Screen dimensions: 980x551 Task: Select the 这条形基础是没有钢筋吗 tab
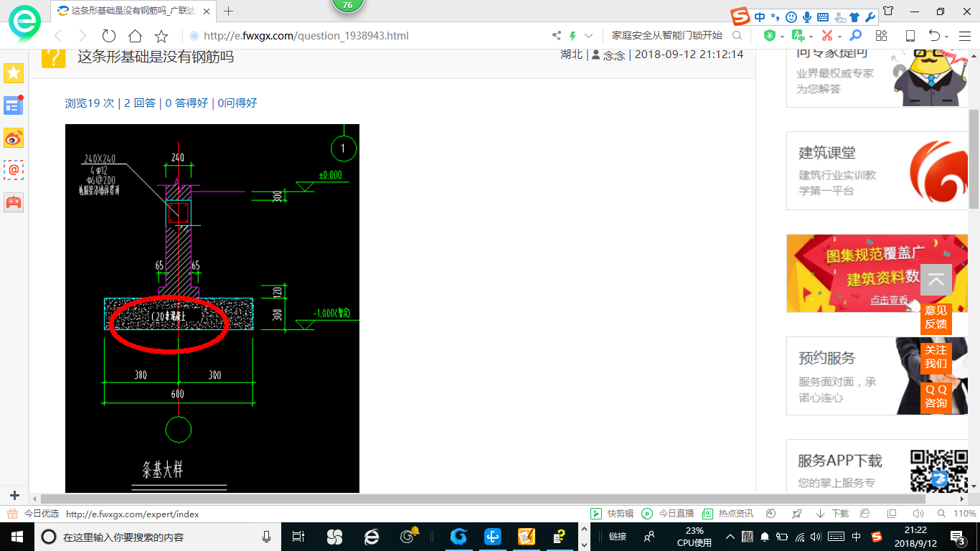[133, 11]
